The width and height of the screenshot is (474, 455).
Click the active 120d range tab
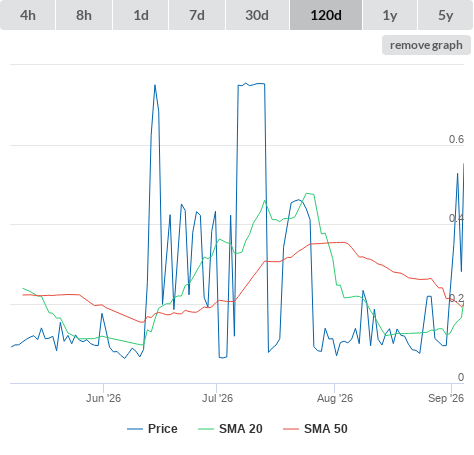point(326,15)
